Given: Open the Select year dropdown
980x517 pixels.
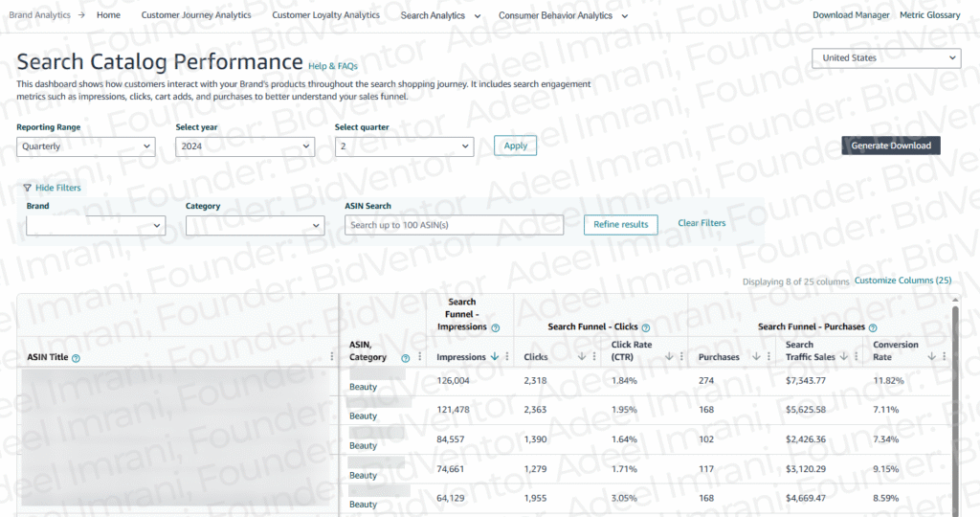Looking at the screenshot, I should pyautogui.click(x=245, y=146).
